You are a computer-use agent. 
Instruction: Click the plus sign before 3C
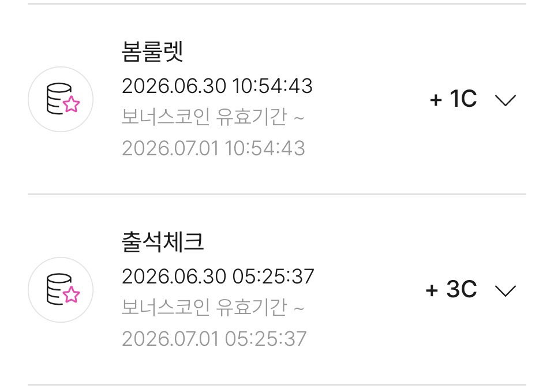tap(432, 290)
